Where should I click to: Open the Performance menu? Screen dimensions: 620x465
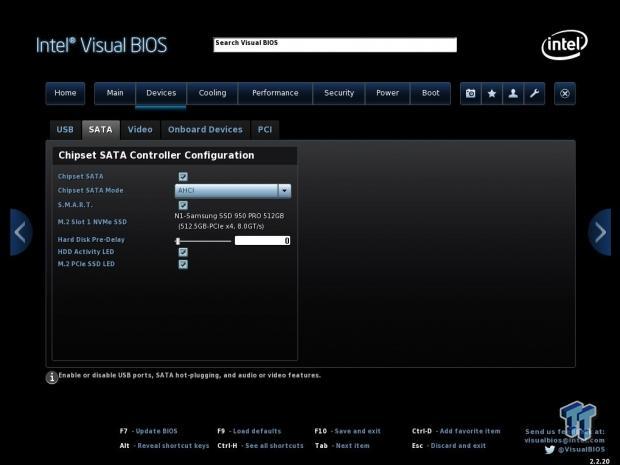click(x=275, y=93)
